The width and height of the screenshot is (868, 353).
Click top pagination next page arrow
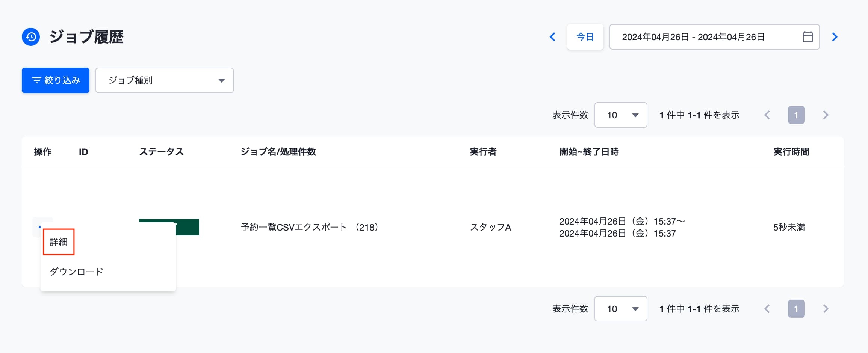tap(826, 115)
